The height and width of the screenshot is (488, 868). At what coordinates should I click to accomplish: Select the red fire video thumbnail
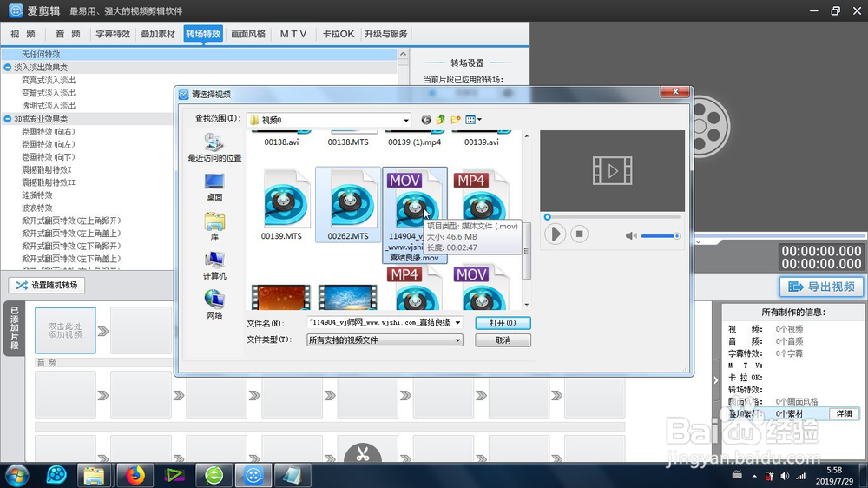(x=280, y=297)
